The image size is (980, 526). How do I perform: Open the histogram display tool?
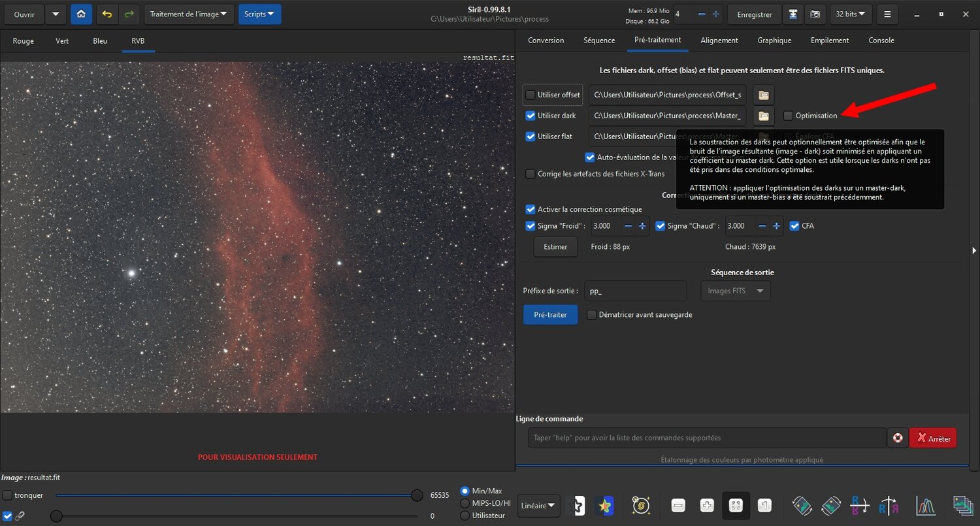point(925,506)
